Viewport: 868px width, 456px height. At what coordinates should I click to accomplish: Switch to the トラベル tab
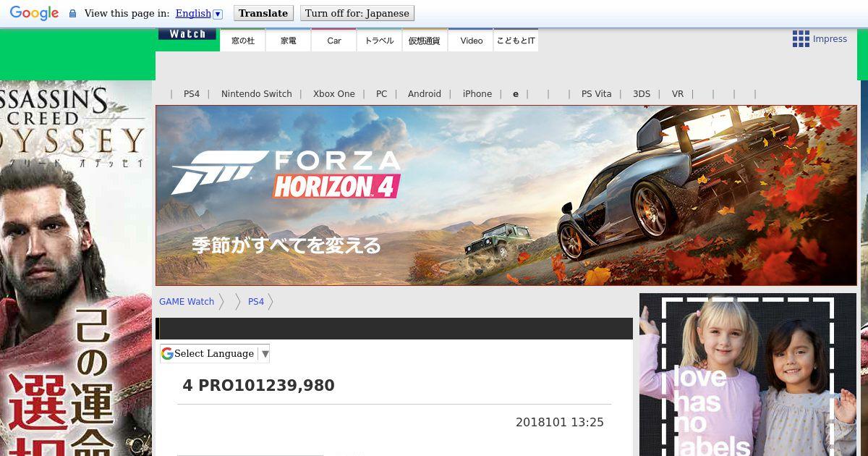pos(380,41)
